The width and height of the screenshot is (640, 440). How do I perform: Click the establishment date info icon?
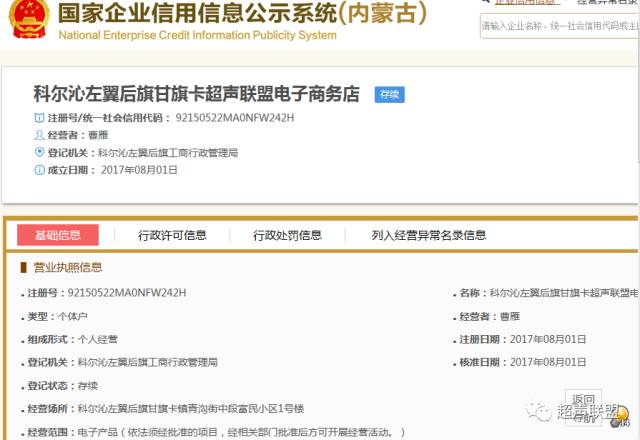[39, 170]
